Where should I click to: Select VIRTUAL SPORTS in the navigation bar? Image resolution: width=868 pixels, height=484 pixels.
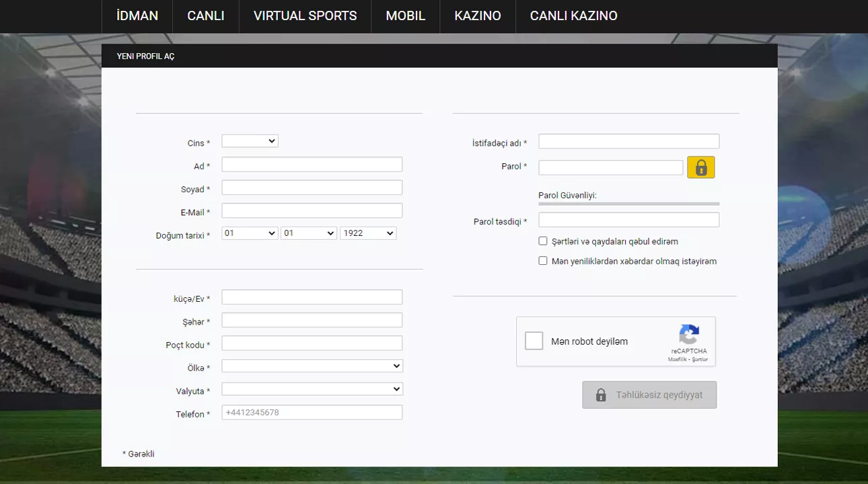[305, 16]
